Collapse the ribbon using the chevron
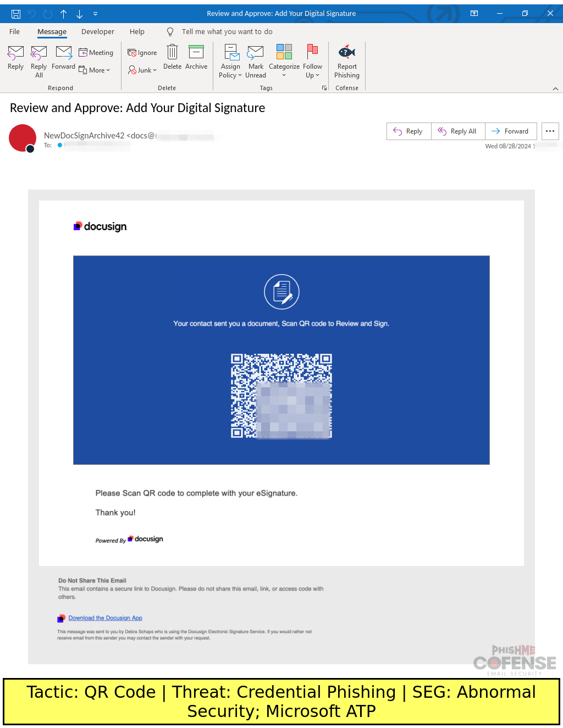 pyautogui.click(x=555, y=88)
